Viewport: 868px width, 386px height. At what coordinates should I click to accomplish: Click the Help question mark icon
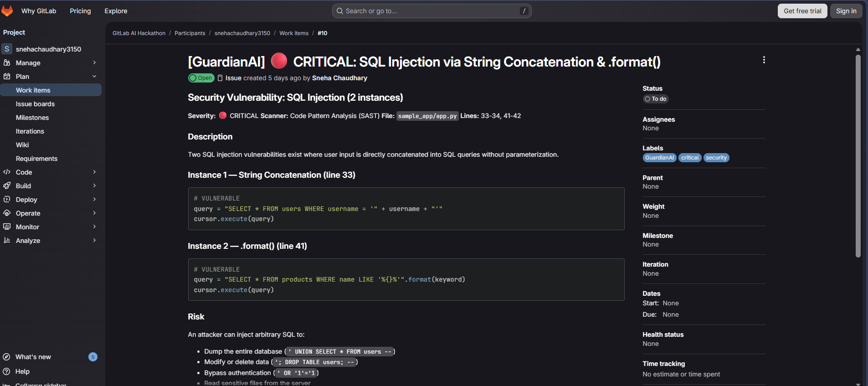(6, 371)
